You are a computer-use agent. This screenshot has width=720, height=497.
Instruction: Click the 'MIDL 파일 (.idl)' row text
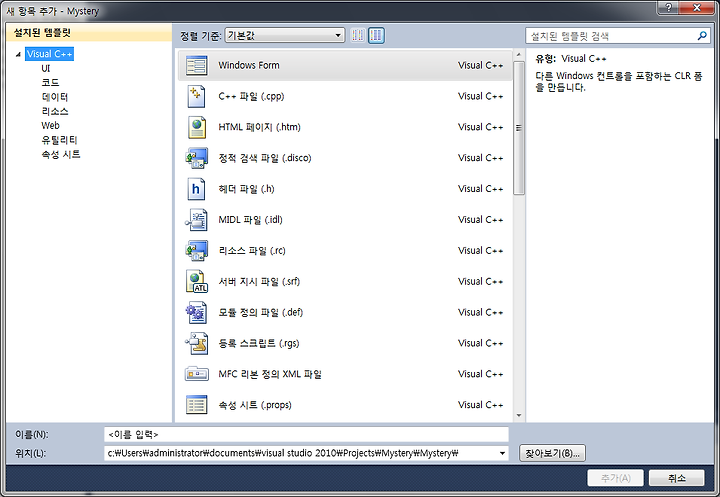250,220
